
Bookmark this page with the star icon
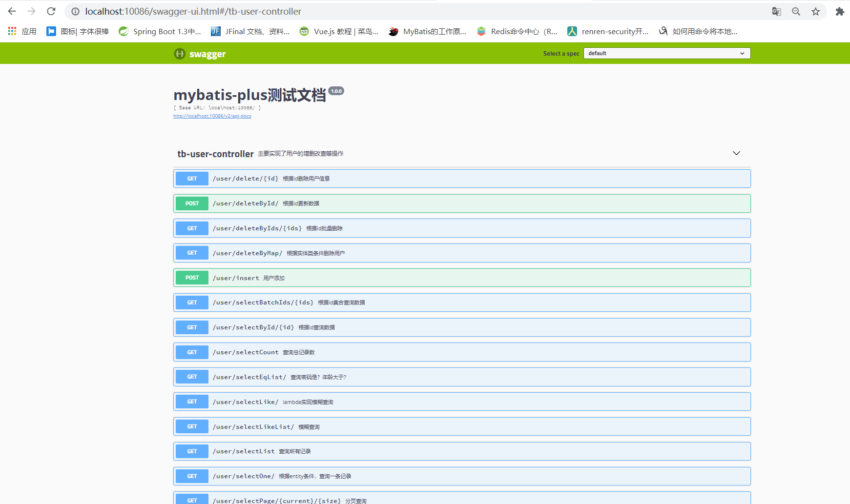tap(815, 11)
